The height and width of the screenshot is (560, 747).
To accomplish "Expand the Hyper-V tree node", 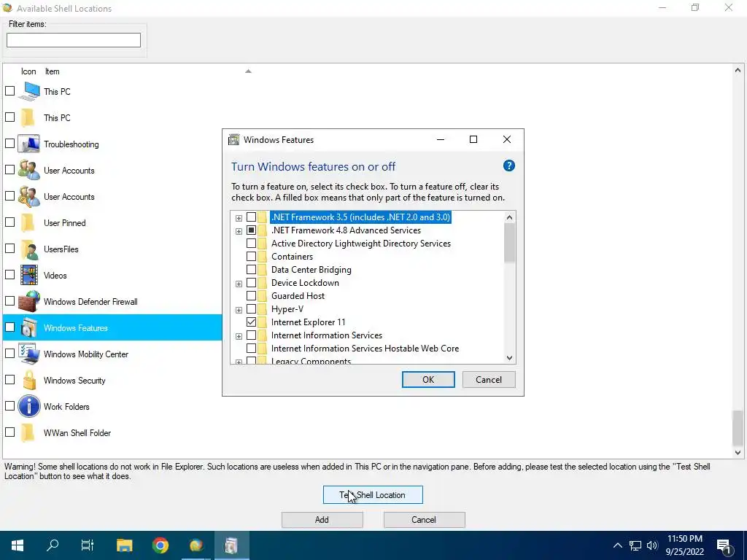I will pos(239,310).
